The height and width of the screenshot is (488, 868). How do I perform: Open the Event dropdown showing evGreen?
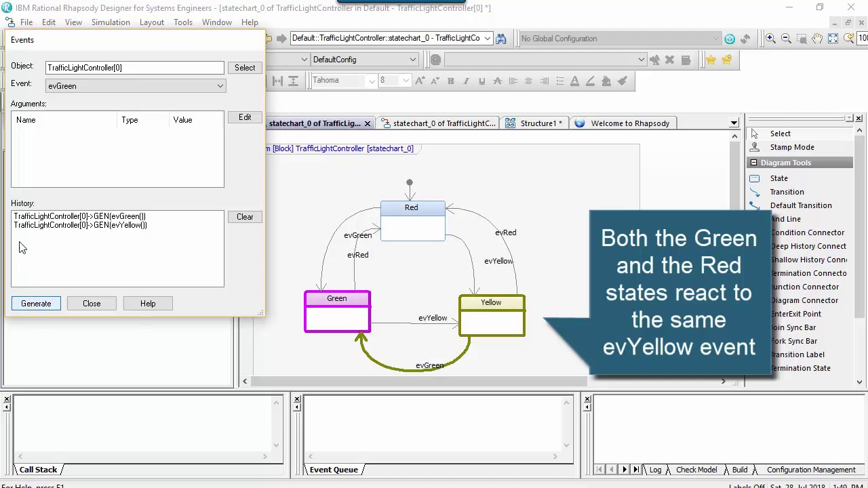click(x=220, y=86)
